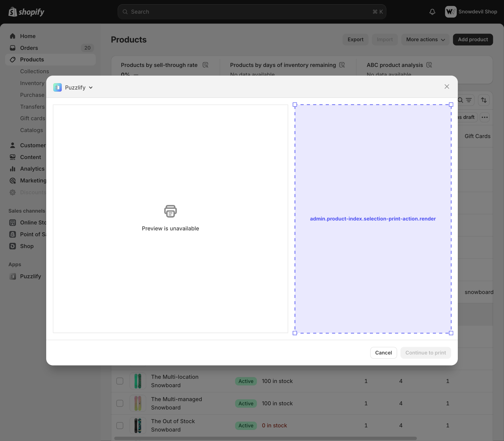Check The Multi-location Snowboard checkbox
The width and height of the screenshot is (504, 441).
(x=120, y=381)
